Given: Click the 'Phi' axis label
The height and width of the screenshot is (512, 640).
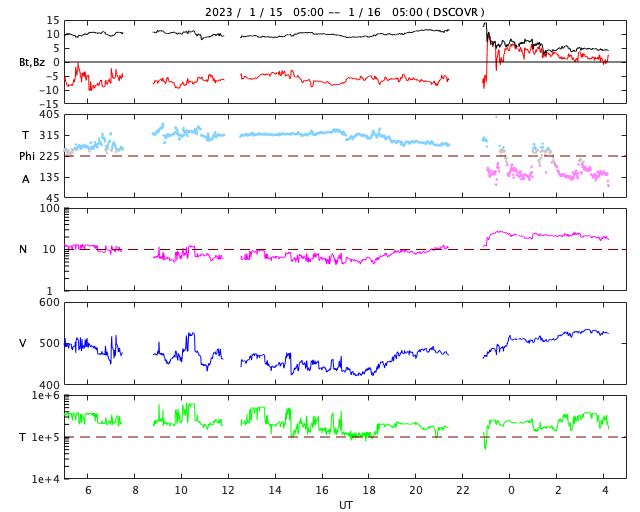Looking at the screenshot, I should [x=27, y=156].
